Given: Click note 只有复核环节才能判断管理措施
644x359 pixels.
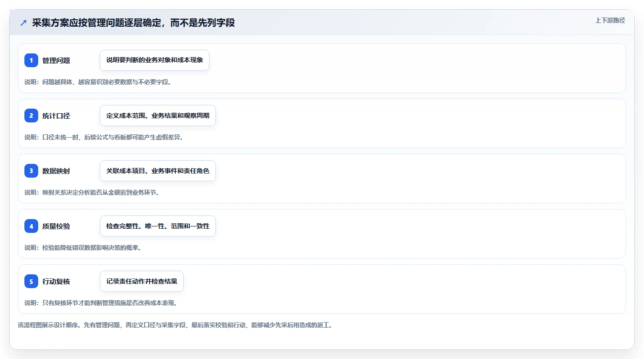Looking at the screenshot, I should [x=101, y=303].
